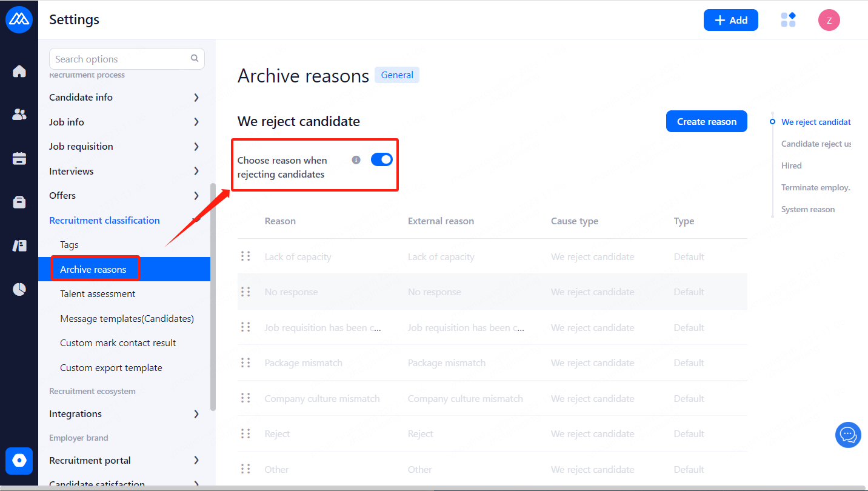The width and height of the screenshot is (868, 491).
Task: Open the Home icon in left navigation
Action: coord(19,72)
